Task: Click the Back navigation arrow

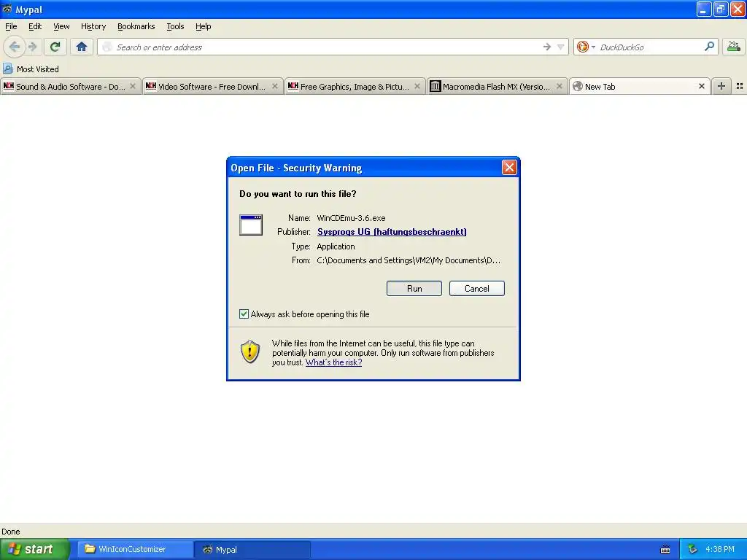Action: [x=15, y=47]
